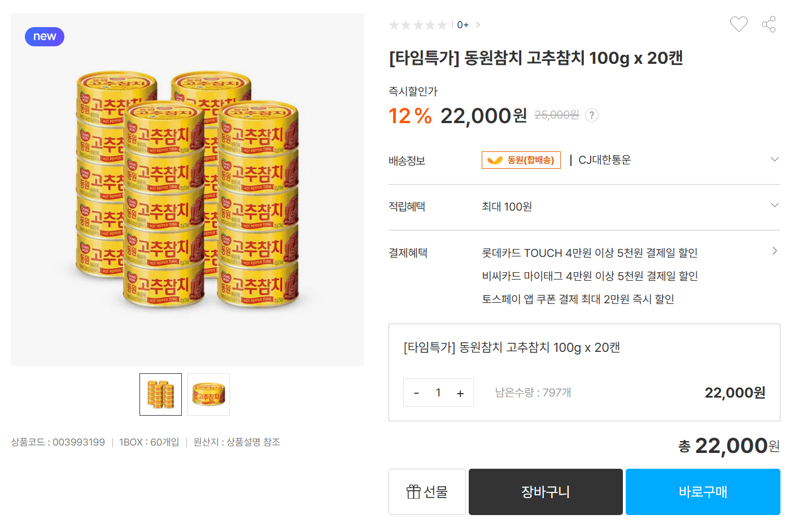
Task: Select the stacked cans product thumbnail
Action: (x=160, y=394)
